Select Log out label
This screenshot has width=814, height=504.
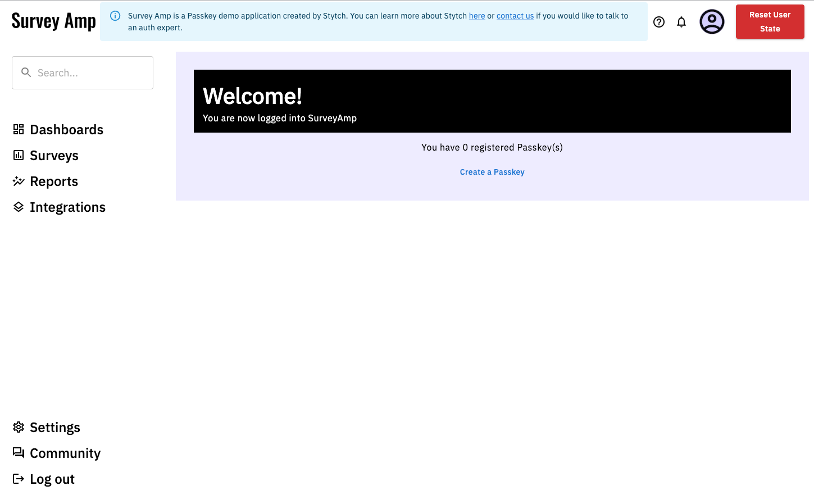tap(52, 479)
